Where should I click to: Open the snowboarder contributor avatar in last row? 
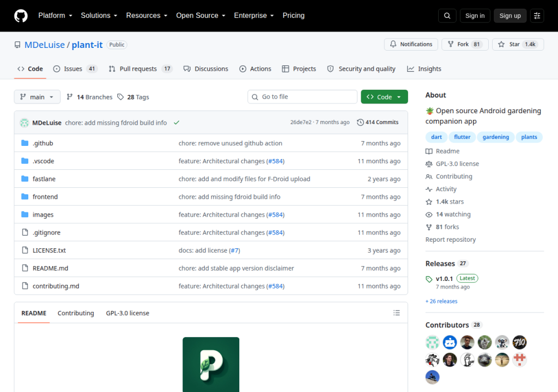pos(432,377)
